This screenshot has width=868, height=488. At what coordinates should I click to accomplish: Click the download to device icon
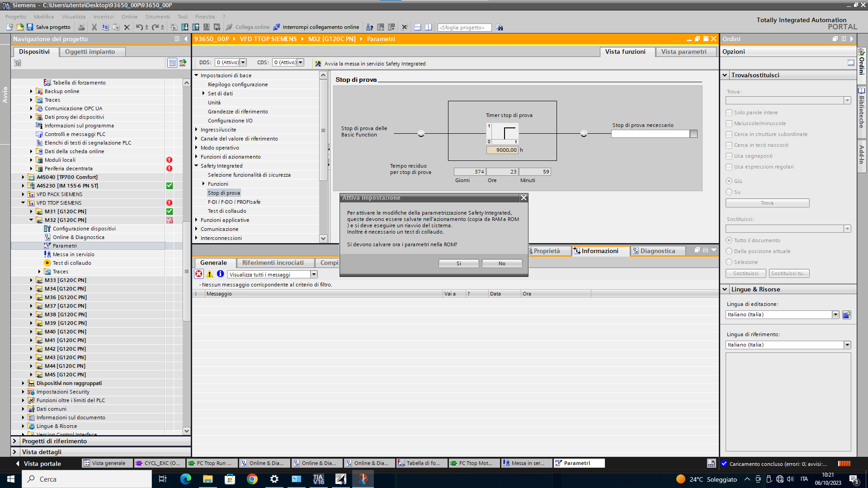(185, 27)
